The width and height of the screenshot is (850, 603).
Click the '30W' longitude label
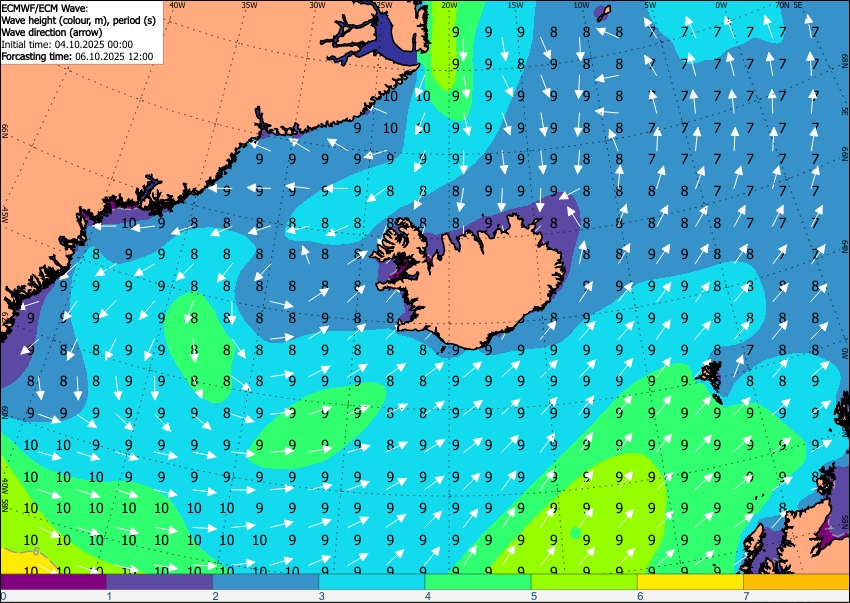tap(317, 5)
